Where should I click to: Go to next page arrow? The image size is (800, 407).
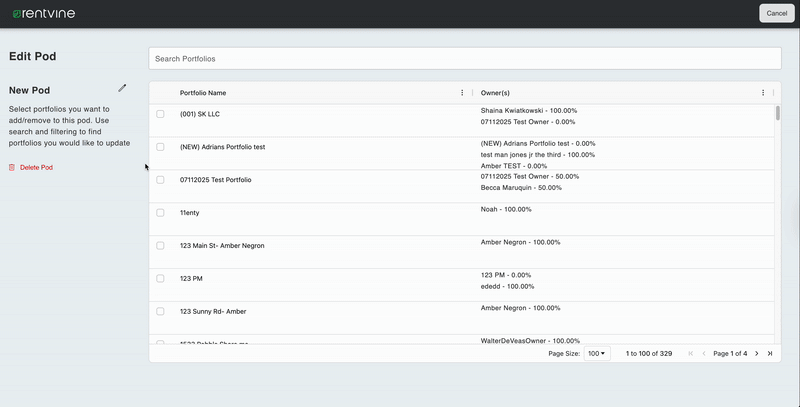(x=757, y=354)
